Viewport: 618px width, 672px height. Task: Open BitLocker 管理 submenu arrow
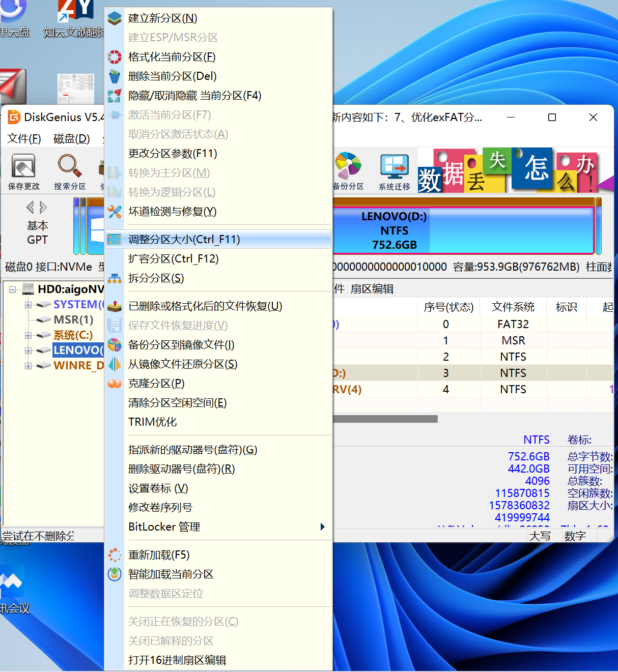coord(322,527)
